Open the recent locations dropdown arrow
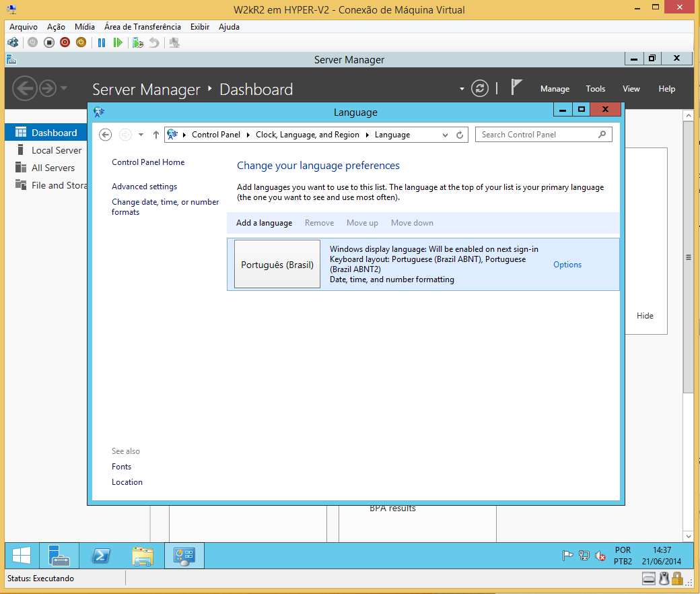This screenshot has width=700, height=594. click(x=141, y=135)
